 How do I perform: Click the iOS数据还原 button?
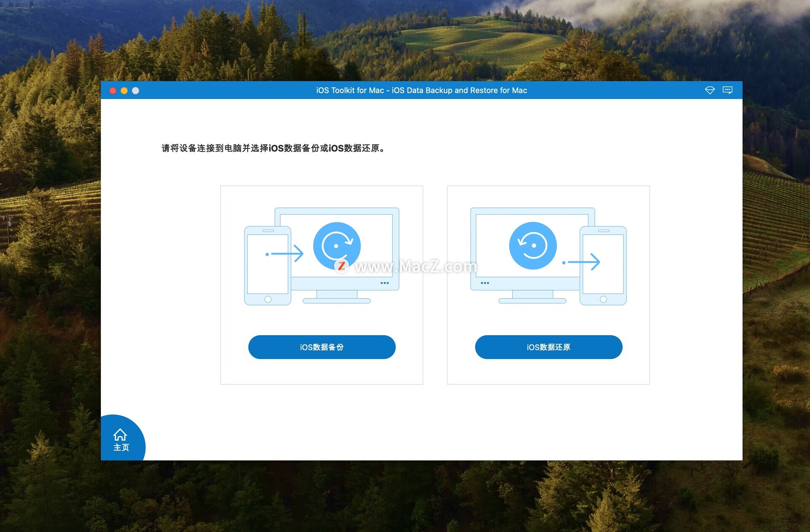[x=548, y=347]
